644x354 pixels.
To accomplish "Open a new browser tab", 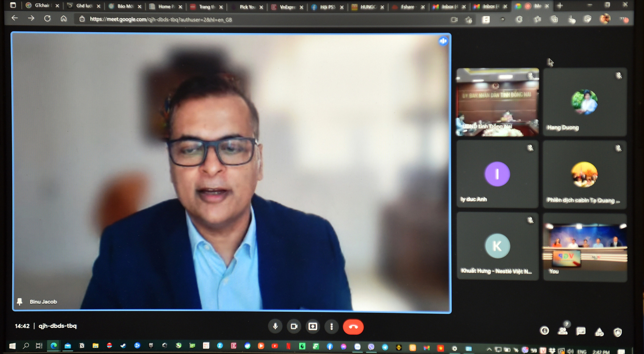I will coord(560,6).
